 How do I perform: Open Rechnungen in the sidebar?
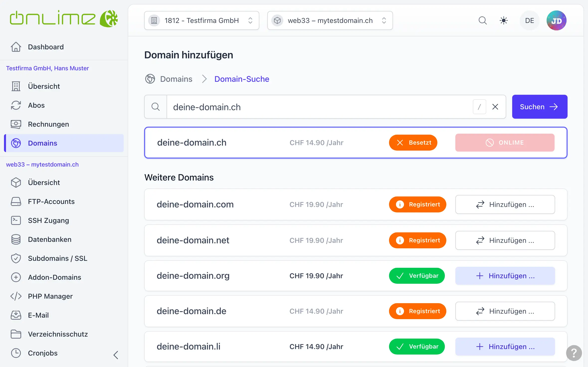click(x=64, y=124)
